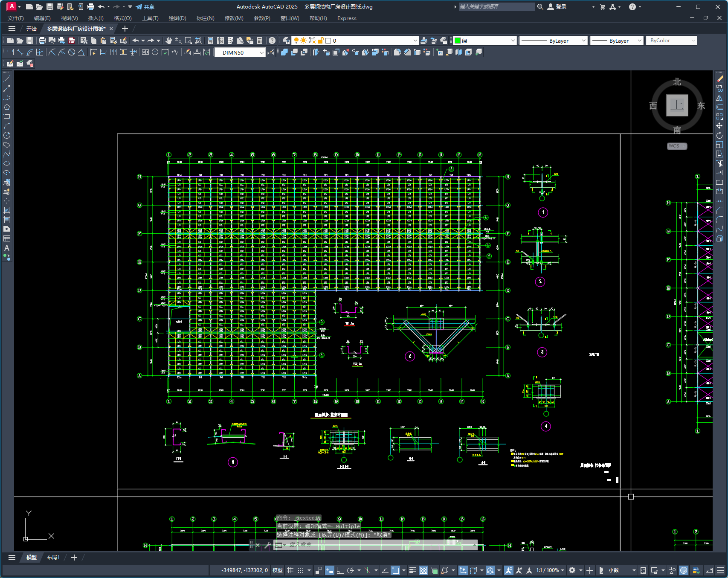Open the lineweight ByLayer dropdown

click(x=617, y=41)
